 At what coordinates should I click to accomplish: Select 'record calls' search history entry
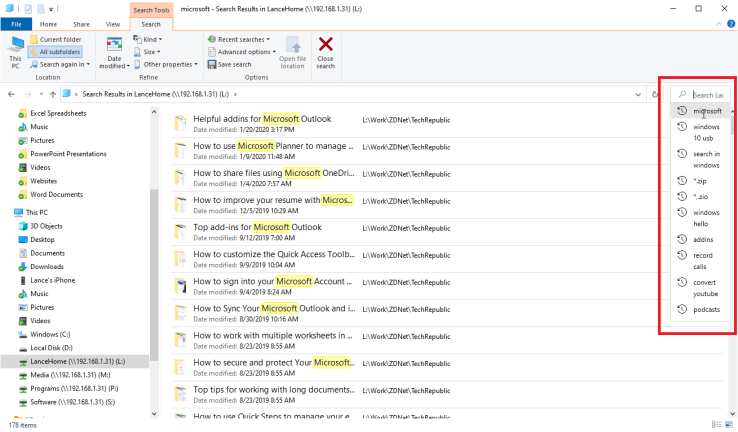click(x=701, y=261)
